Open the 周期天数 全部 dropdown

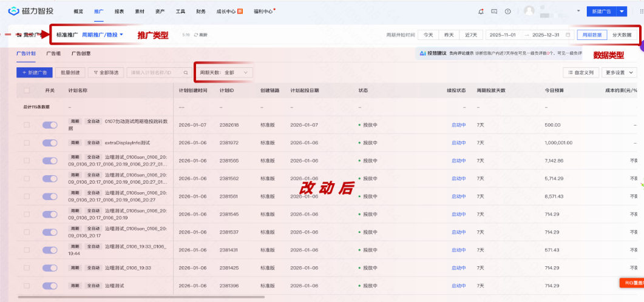point(225,73)
